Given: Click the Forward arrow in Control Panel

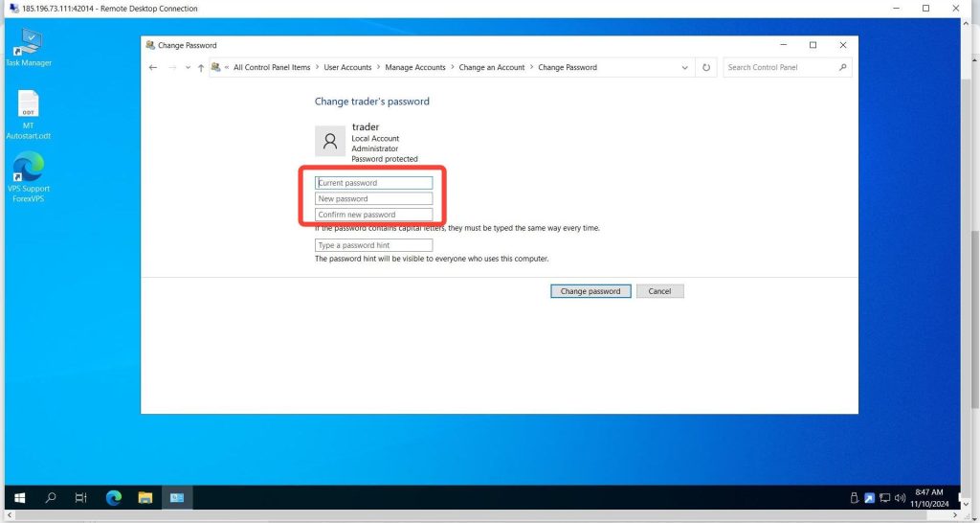Looking at the screenshot, I should [x=172, y=68].
